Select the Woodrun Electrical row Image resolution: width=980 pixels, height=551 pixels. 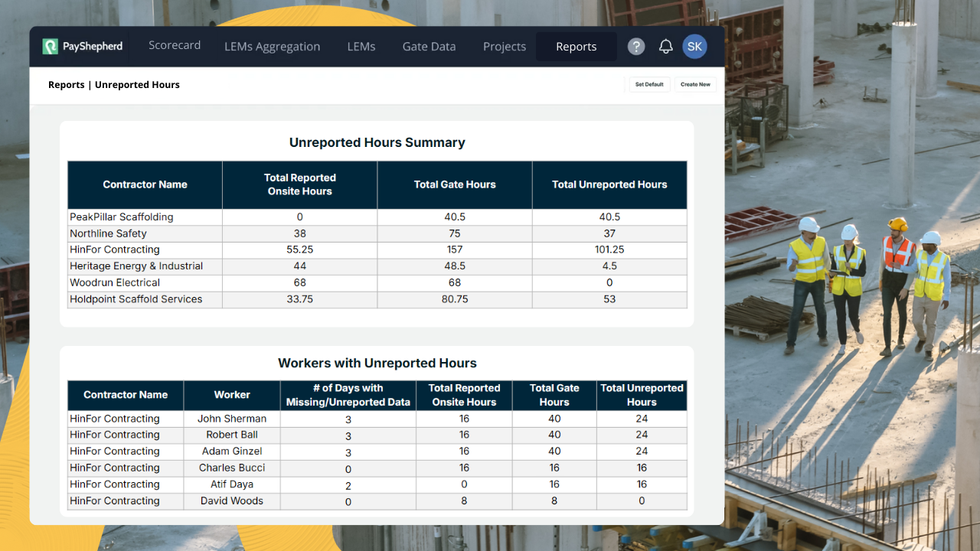tap(377, 282)
